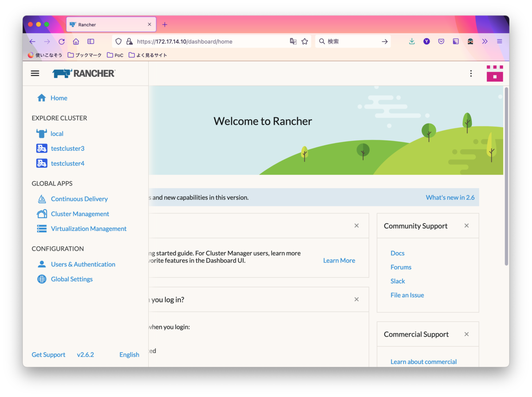Click the v2.6.2 version link
Image resolution: width=532 pixels, height=397 pixels.
tap(85, 354)
